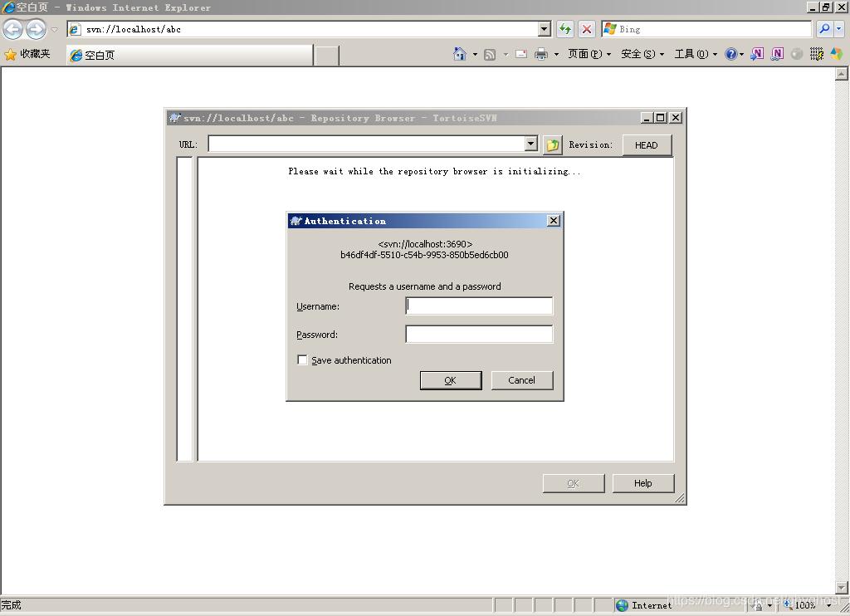Screen dimensions: 850x616
Task: Expand the RSS feeds dropdown arrow
Action: point(506,54)
